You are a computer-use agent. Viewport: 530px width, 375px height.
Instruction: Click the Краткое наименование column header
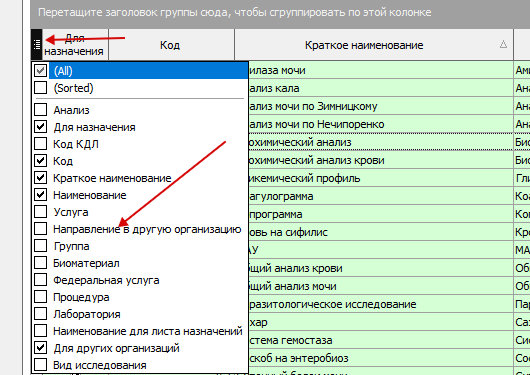click(x=374, y=44)
